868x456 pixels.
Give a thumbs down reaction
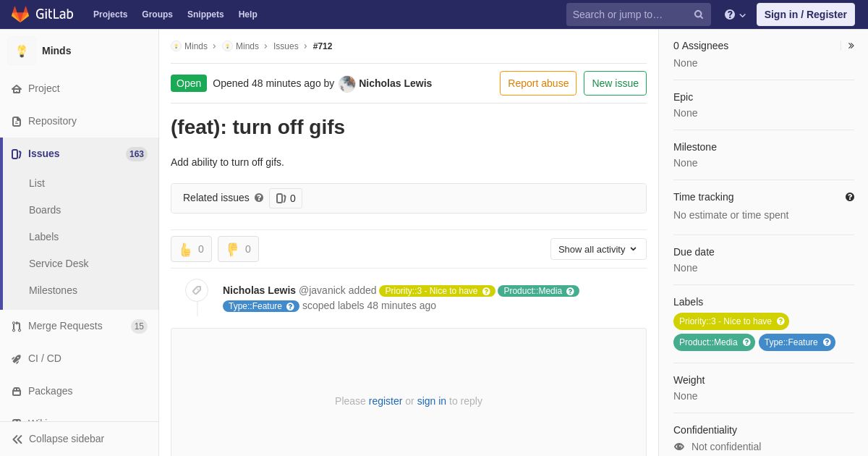[x=238, y=249]
